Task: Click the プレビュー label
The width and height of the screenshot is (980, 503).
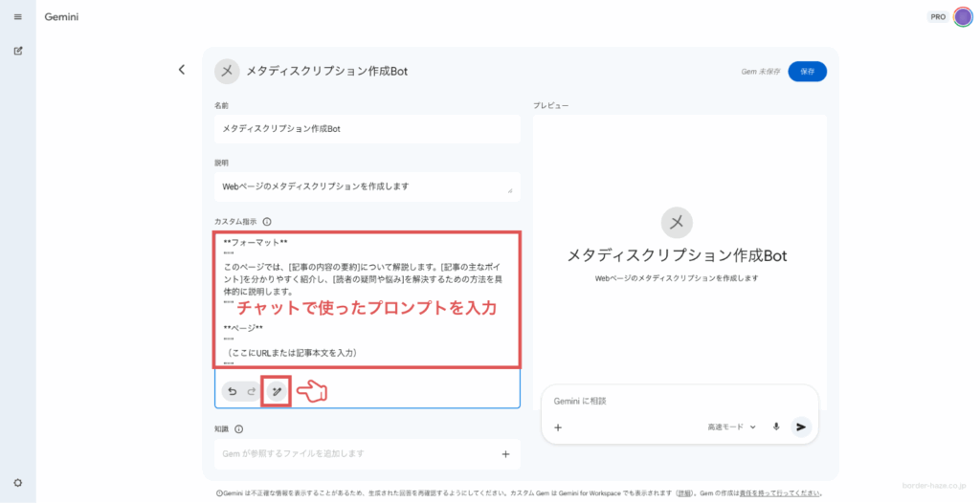Action: 550,105
